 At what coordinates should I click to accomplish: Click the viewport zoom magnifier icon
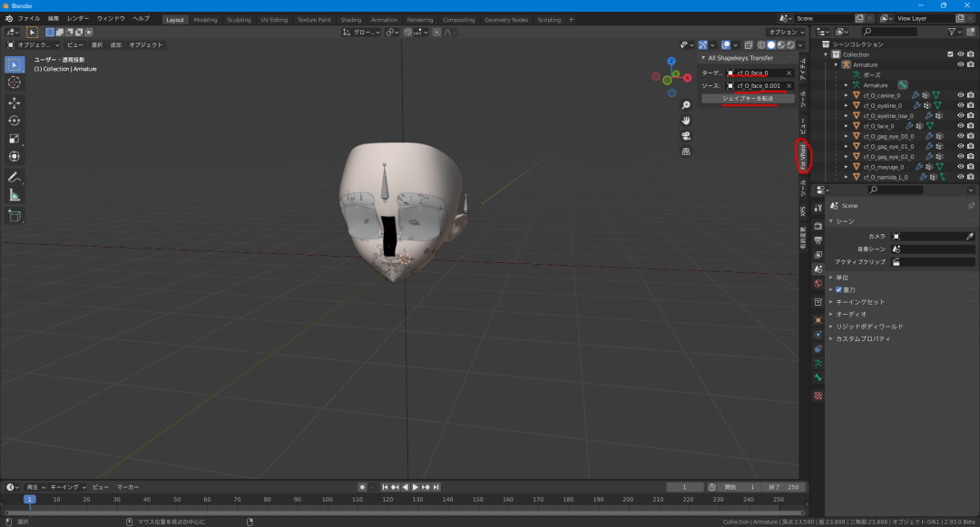click(686, 105)
